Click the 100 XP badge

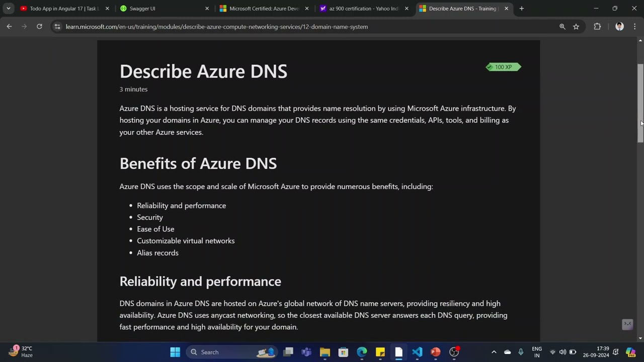click(503, 67)
